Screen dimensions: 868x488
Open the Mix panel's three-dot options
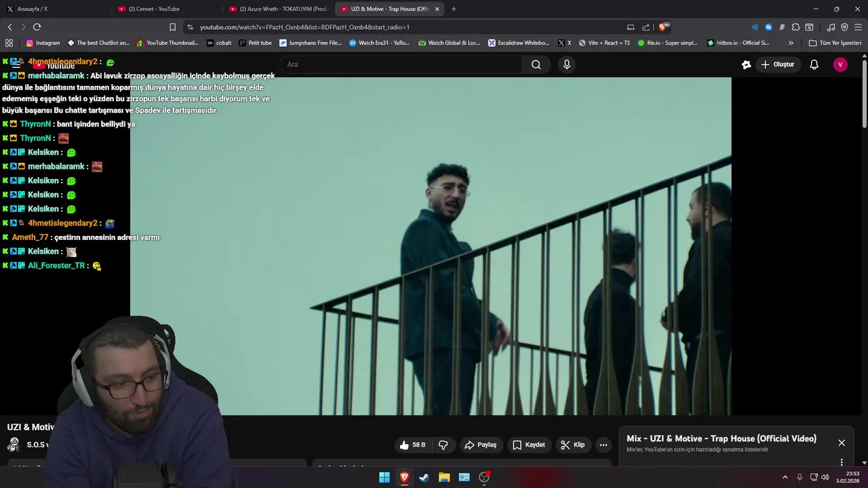[842, 462]
